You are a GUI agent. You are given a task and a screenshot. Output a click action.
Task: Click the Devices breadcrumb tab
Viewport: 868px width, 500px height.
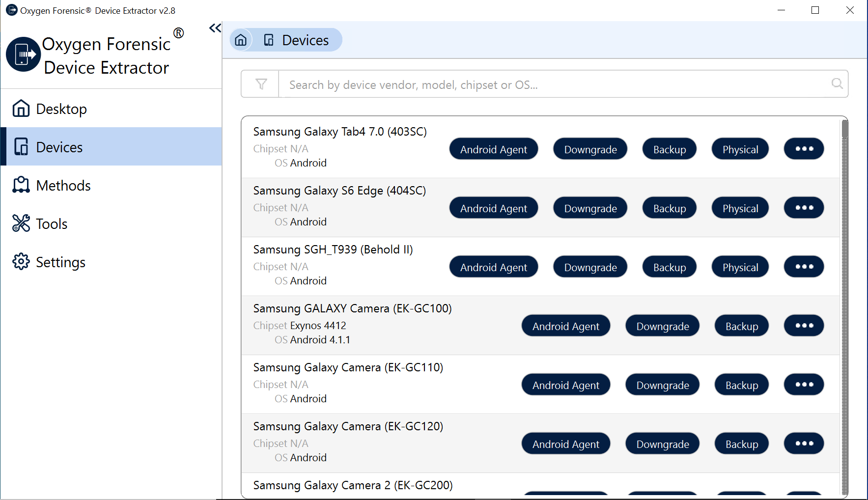(297, 40)
